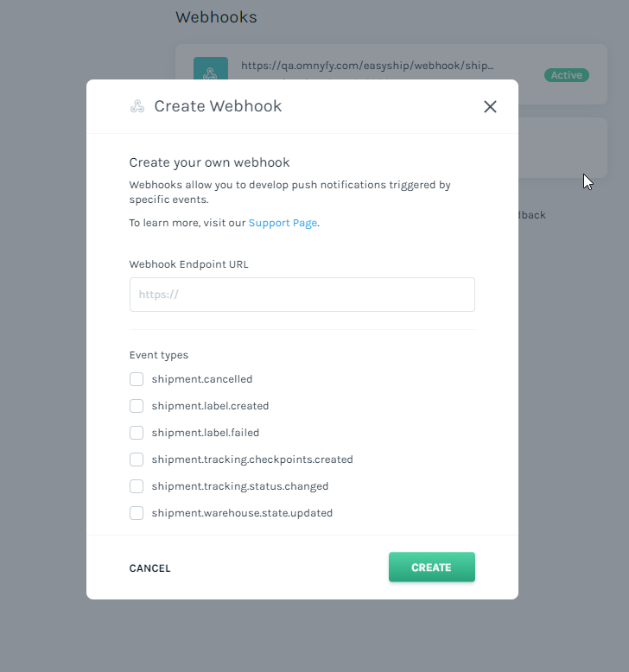Open the qa.omnyfy.com webhook URL entry

[367, 66]
